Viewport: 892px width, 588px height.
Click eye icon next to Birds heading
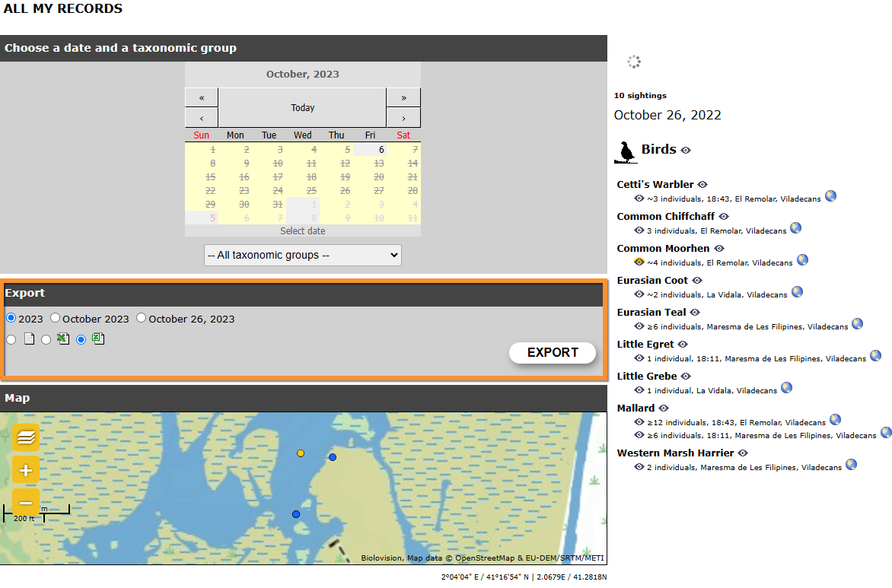pyautogui.click(x=686, y=151)
